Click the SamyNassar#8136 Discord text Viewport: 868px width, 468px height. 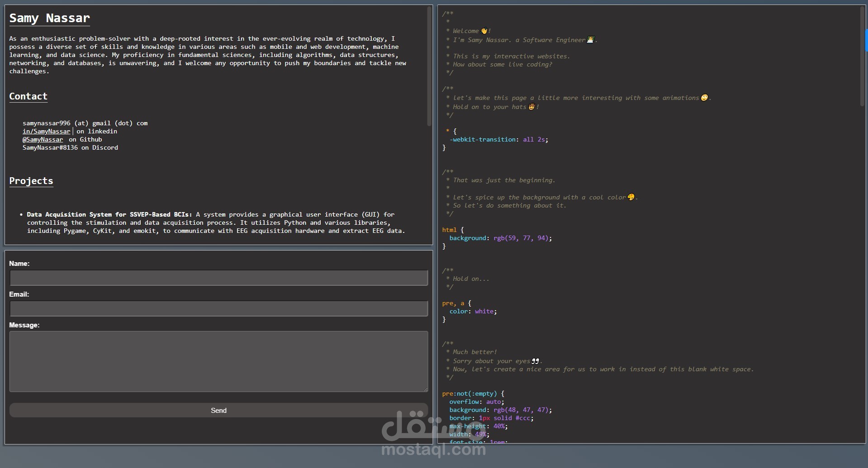(70, 148)
